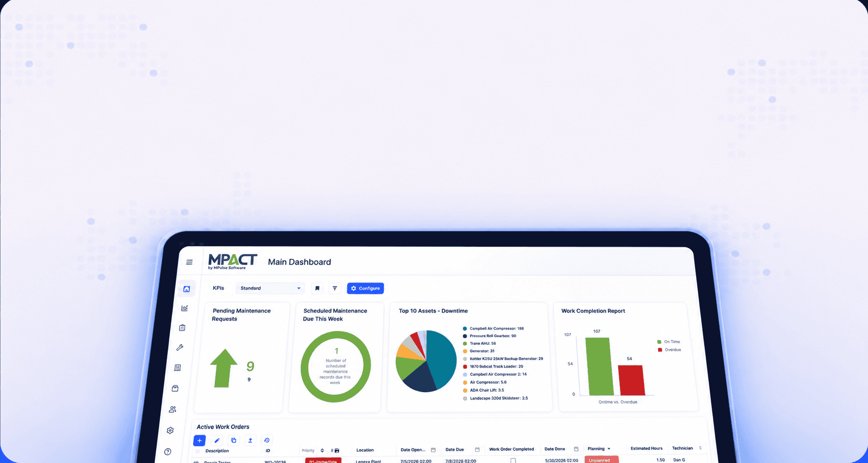This screenshot has height=463, width=868.
Task: Click the On Time legend green swatch
Action: pyautogui.click(x=659, y=342)
